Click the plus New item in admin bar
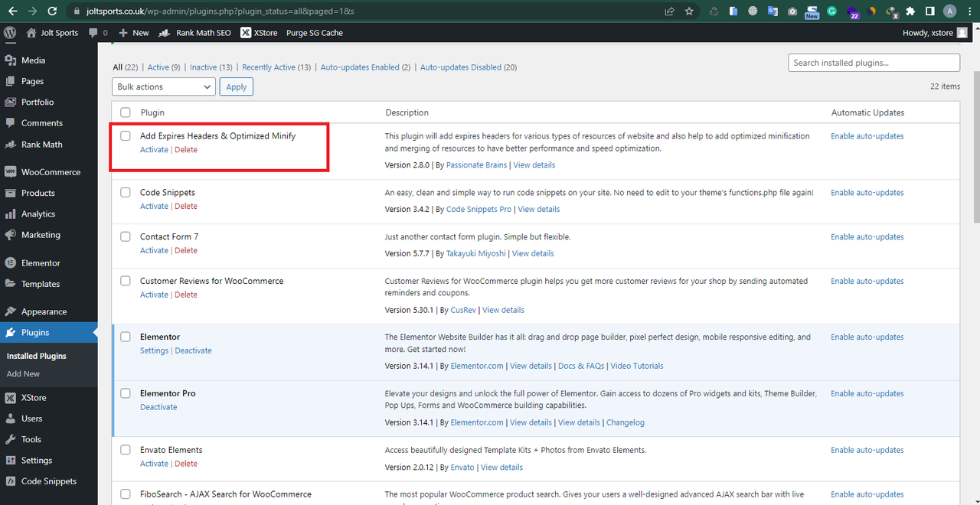 click(133, 33)
